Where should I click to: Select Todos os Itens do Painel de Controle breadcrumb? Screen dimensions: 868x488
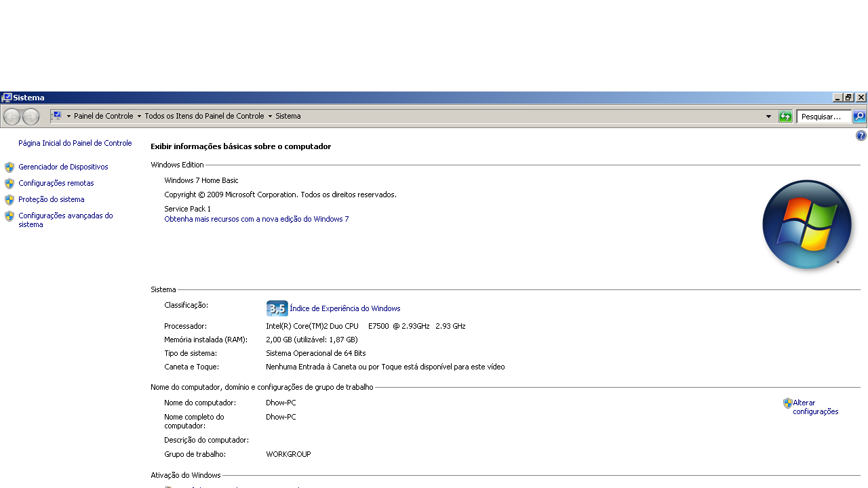[x=204, y=116]
